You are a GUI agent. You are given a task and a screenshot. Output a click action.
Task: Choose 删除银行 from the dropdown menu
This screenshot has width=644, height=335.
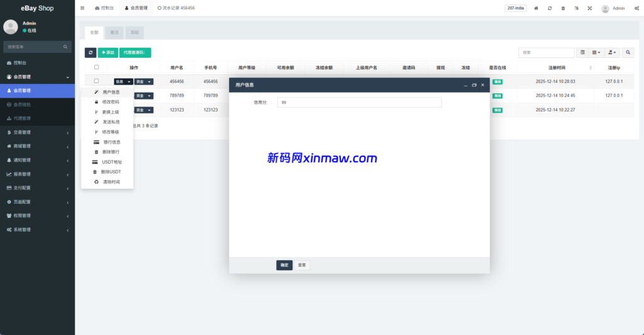[107, 152]
